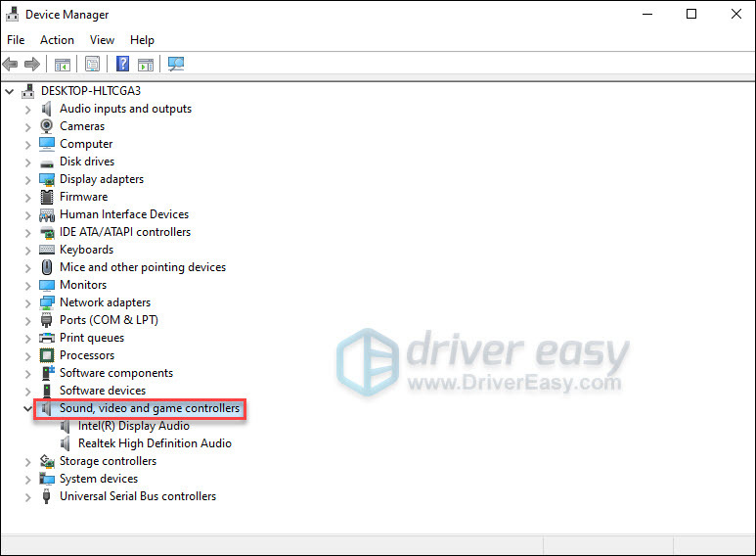Select the Disk drives label

point(87,162)
